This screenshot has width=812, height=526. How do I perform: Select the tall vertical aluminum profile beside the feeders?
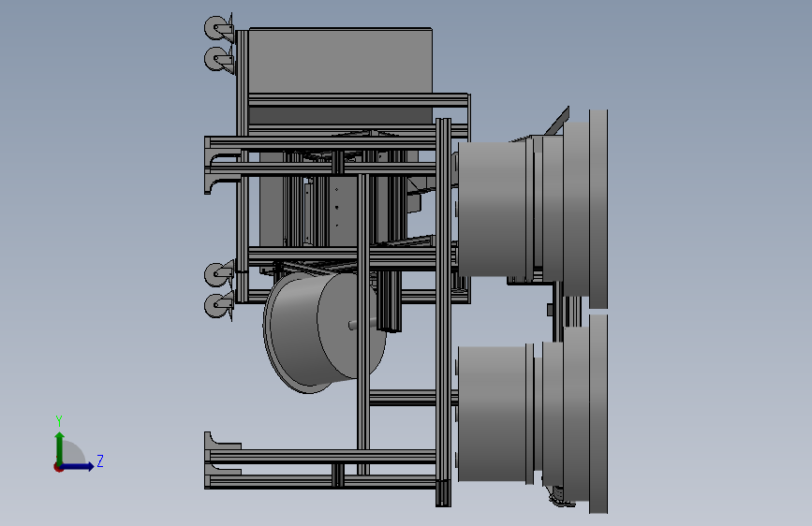pos(443,313)
